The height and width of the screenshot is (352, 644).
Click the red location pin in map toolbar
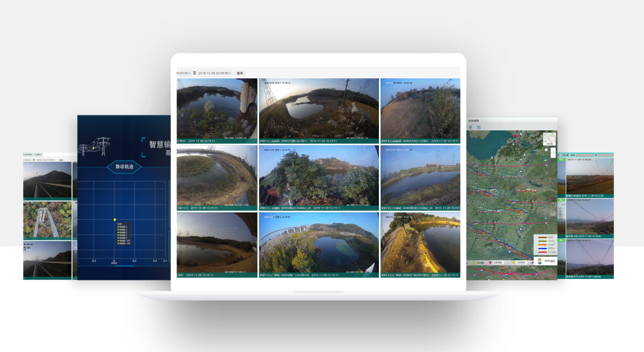[x=490, y=262]
